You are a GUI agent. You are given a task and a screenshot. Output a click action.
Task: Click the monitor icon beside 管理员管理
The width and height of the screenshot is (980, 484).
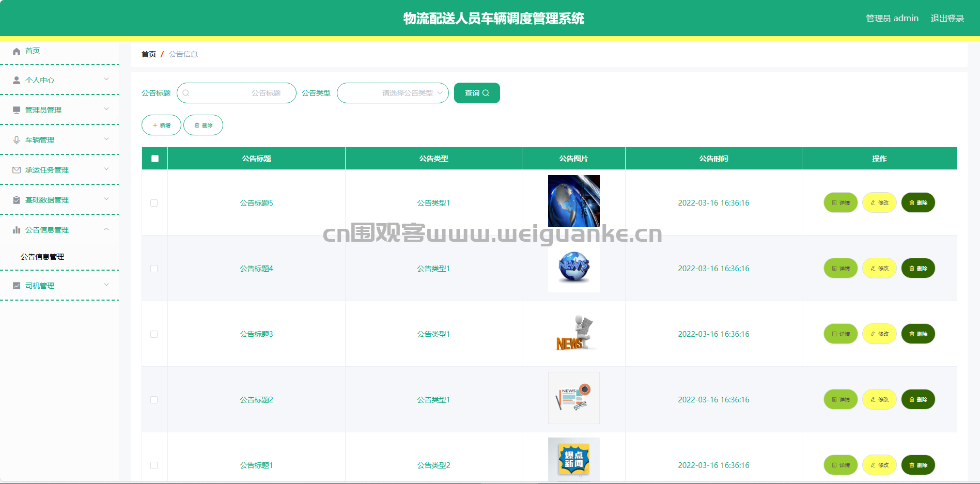pyautogui.click(x=17, y=110)
